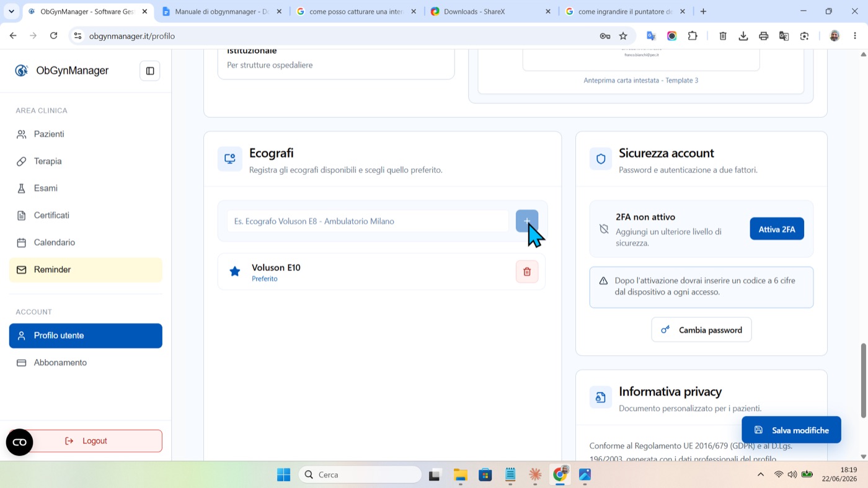Click the ObGynManager logo
868x488 pixels.
61,71
